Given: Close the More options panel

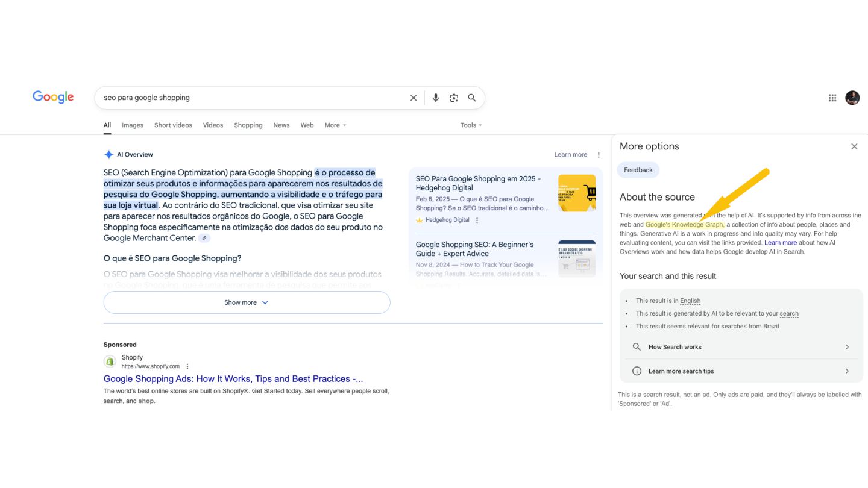Looking at the screenshot, I should point(854,146).
